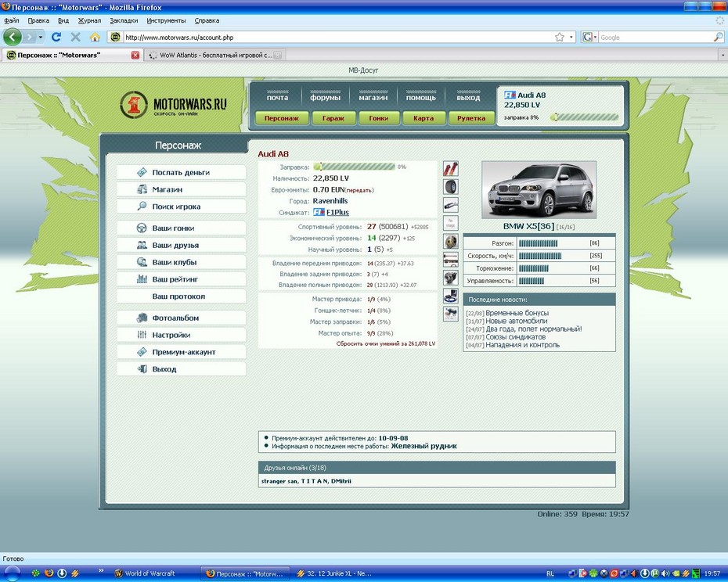Click the Ваши друзья people icon
The image size is (728, 582).
pos(142,245)
